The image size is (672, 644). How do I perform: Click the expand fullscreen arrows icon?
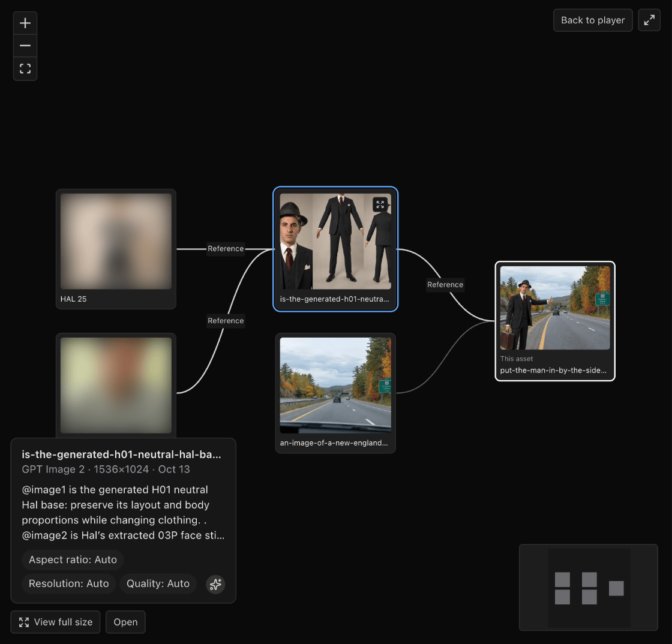pos(649,20)
